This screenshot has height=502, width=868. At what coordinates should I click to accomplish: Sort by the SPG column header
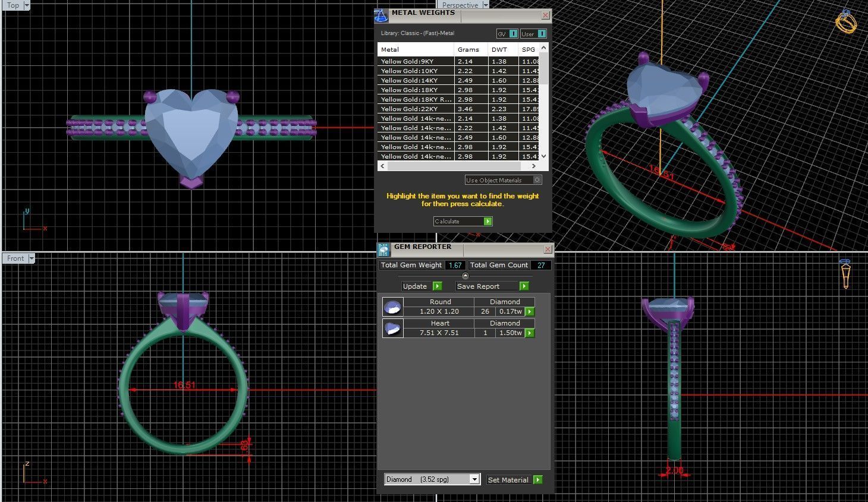point(529,50)
